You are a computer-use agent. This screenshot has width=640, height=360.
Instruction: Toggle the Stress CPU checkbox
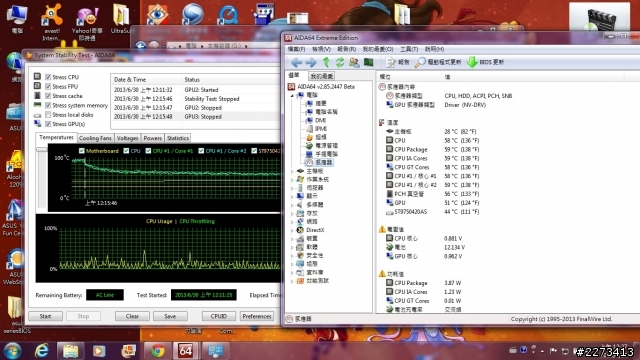click(48, 77)
